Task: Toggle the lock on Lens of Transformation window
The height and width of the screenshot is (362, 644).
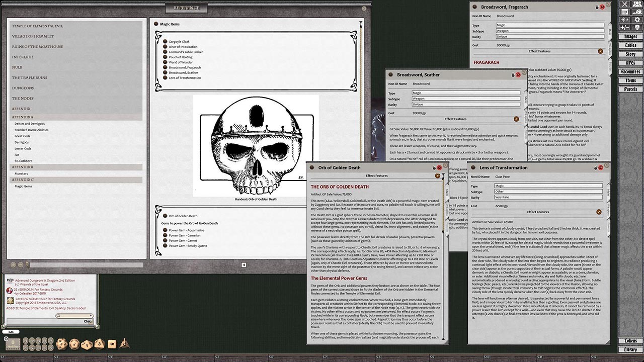Action: 595,168
